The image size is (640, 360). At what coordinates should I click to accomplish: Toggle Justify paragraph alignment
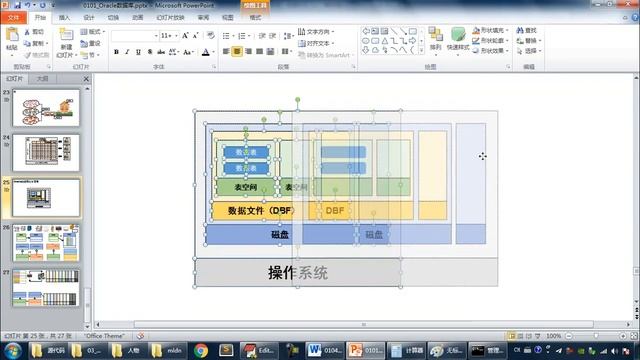tap(259, 51)
